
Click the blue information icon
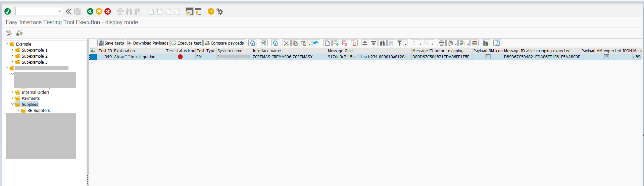click(497, 43)
